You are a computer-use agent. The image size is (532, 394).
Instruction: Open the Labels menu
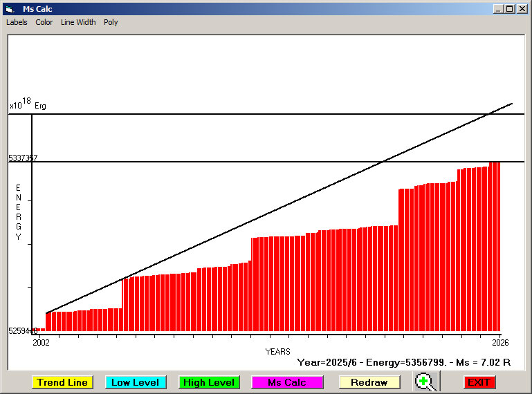point(17,22)
